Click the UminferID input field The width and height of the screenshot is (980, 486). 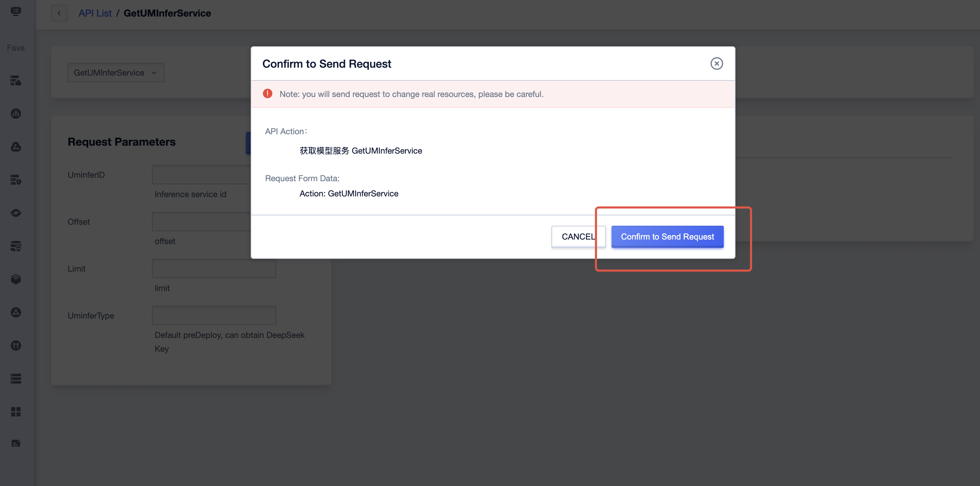(x=202, y=175)
